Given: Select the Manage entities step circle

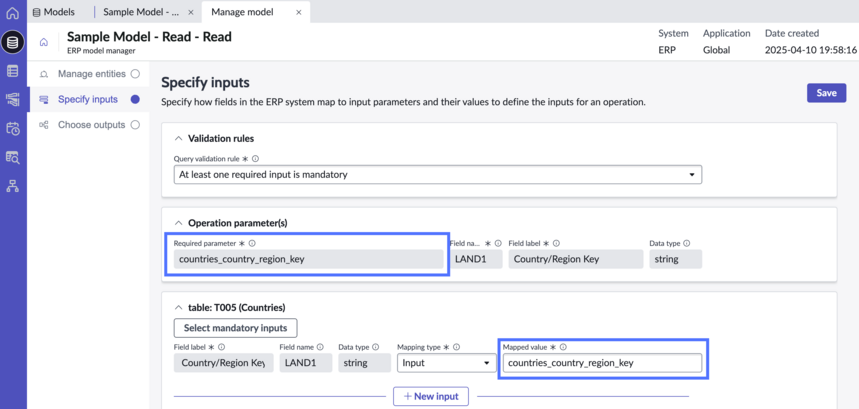Looking at the screenshot, I should coord(135,73).
